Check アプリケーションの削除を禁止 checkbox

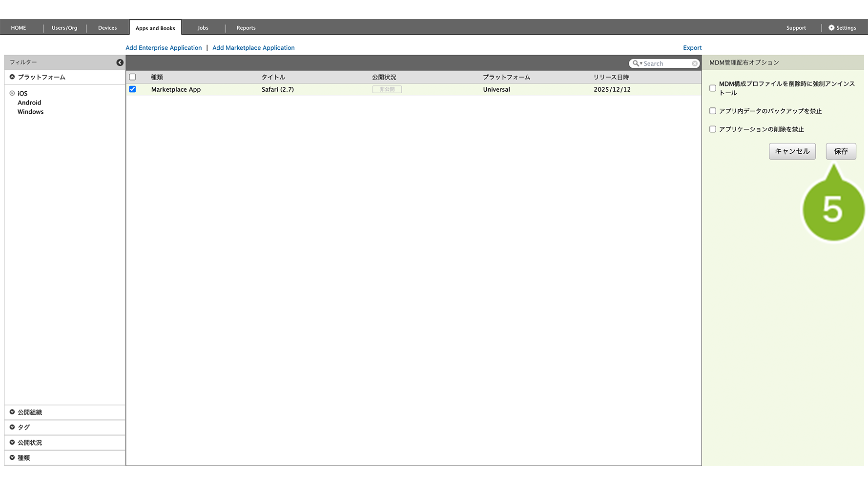pyautogui.click(x=713, y=129)
